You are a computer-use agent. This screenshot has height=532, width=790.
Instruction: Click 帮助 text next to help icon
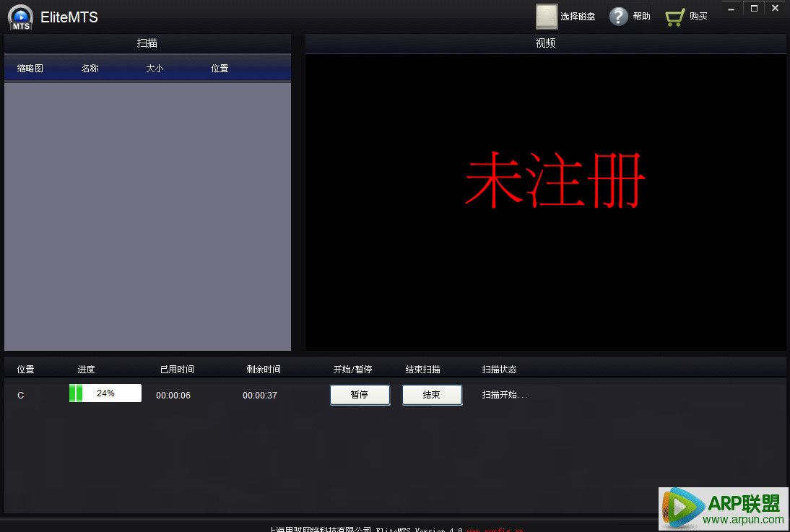pyautogui.click(x=642, y=16)
